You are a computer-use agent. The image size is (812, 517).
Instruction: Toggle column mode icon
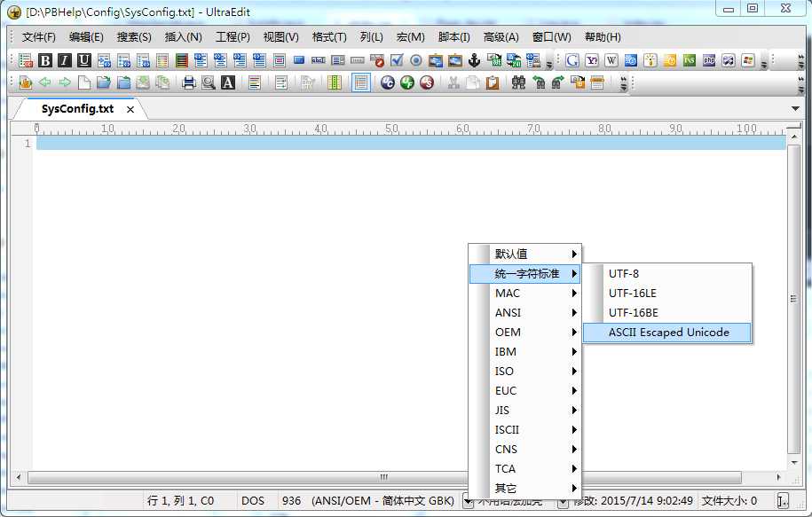(x=335, y=82)
